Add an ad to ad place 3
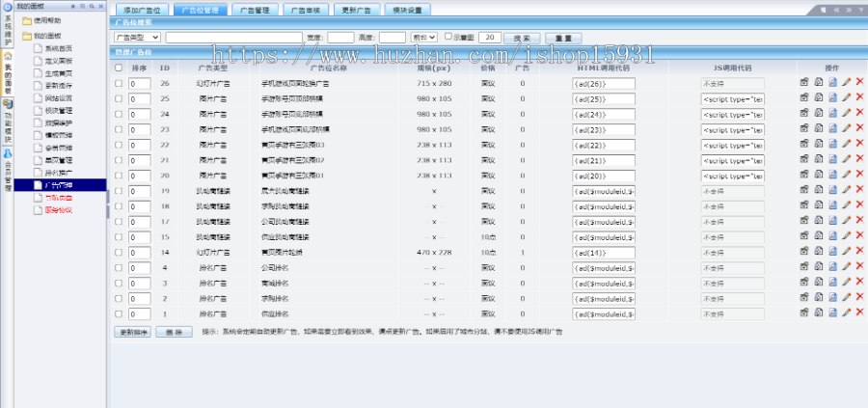Image resolution: width=868 pixels, height=408 pixels. coord(804,282)
